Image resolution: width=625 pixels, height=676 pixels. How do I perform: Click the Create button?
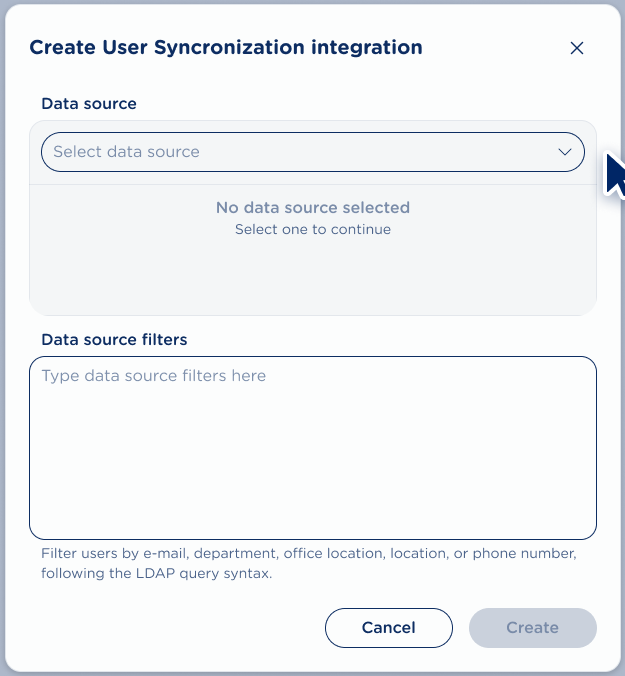click(x=532, y=628)
